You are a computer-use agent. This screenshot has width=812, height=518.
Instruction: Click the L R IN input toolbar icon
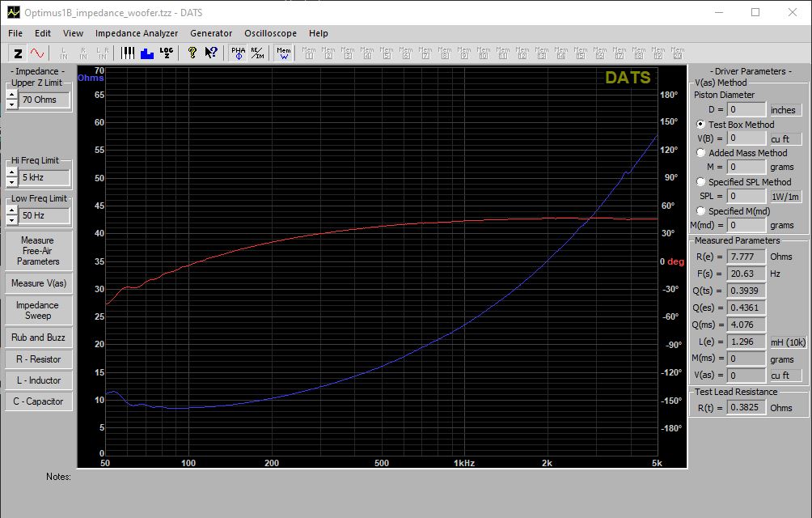point(103,53)
